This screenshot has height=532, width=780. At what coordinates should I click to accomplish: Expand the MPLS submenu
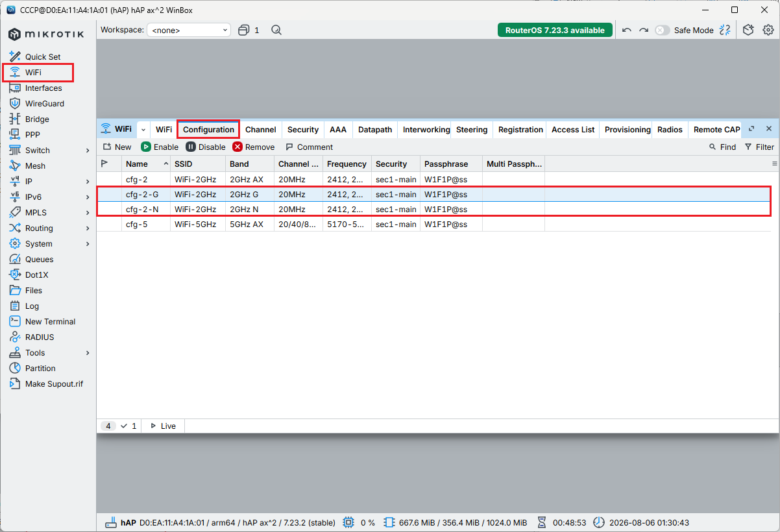88,213
